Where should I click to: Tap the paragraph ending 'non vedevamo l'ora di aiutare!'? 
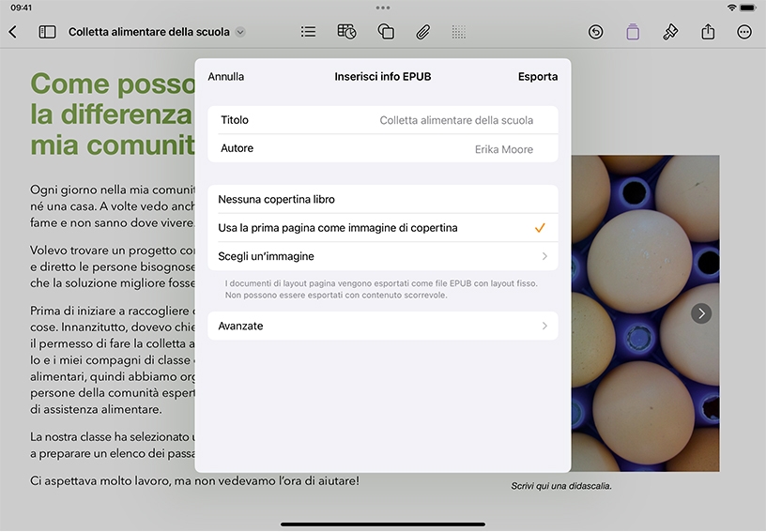pos(194,481)
